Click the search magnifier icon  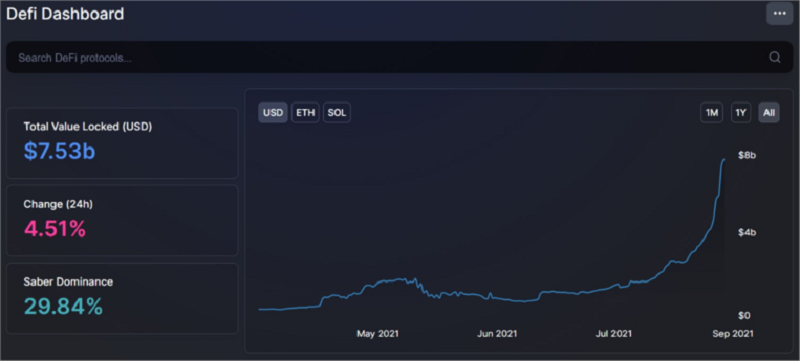pyautogui.click(x=774, y=57)
